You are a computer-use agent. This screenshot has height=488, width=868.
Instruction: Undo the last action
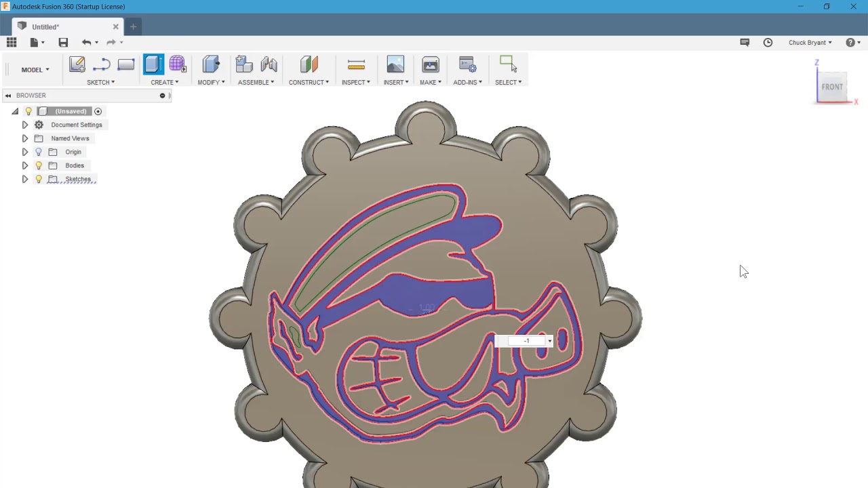click(x=86, y=42)
